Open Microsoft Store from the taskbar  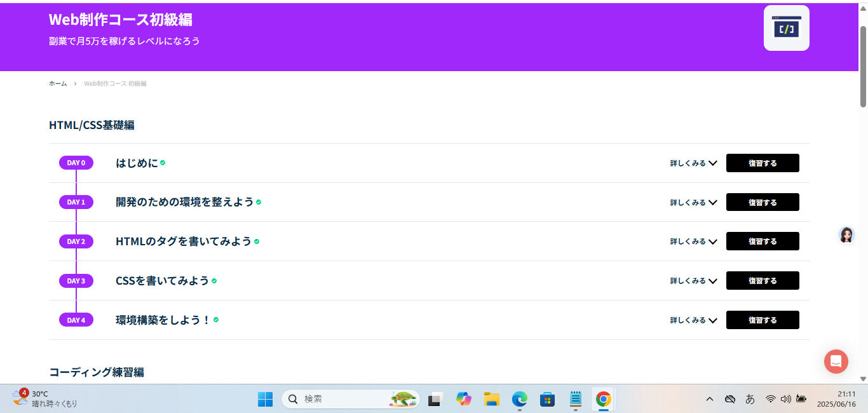pyautogui.click(x=547, y=399)
